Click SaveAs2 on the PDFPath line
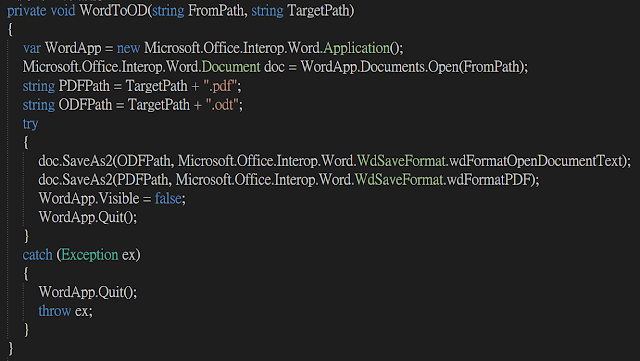The image size is (640, 361). (87, 180)
